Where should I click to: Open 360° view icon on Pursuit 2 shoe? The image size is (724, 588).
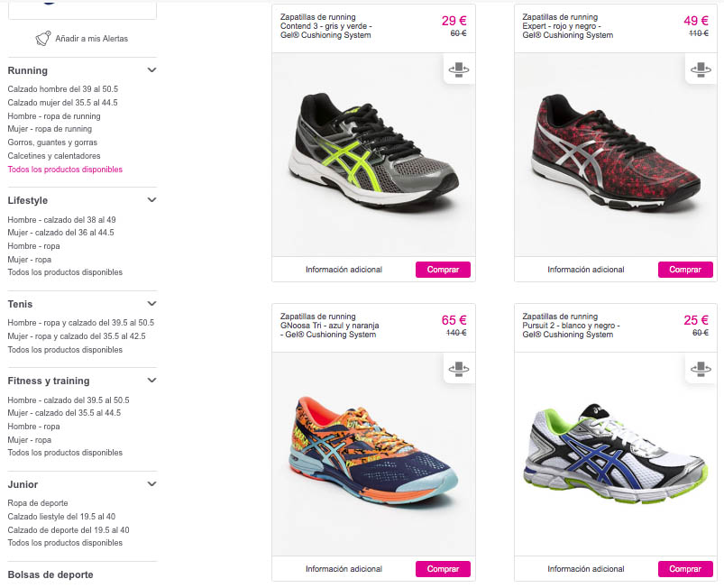point(701,369)
